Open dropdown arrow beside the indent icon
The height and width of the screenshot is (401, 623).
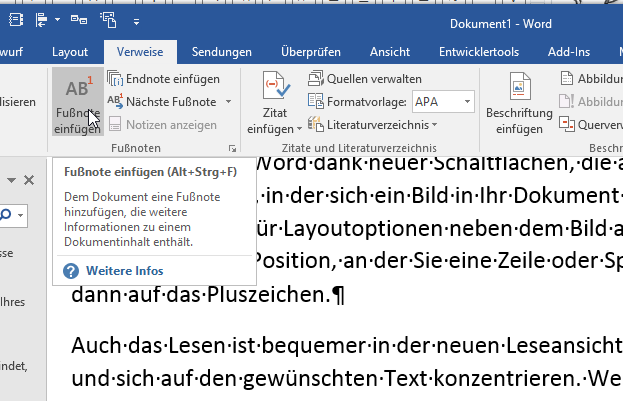(58, 20)
